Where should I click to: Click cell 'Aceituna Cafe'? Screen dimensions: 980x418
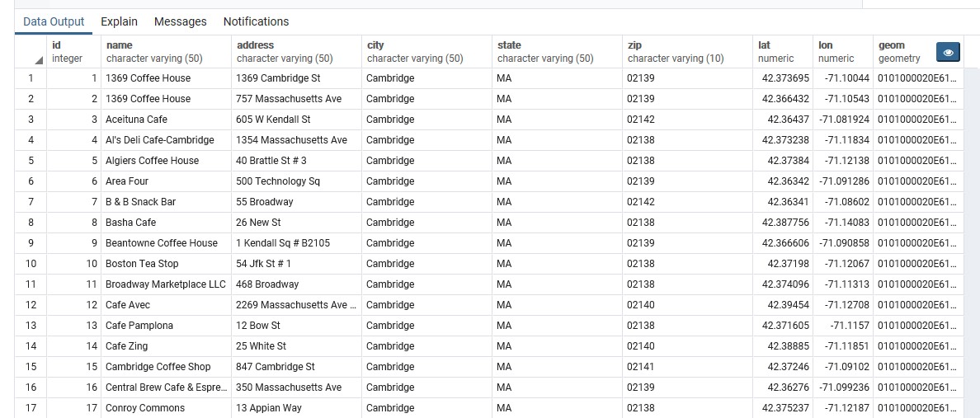tap(166, 120)
